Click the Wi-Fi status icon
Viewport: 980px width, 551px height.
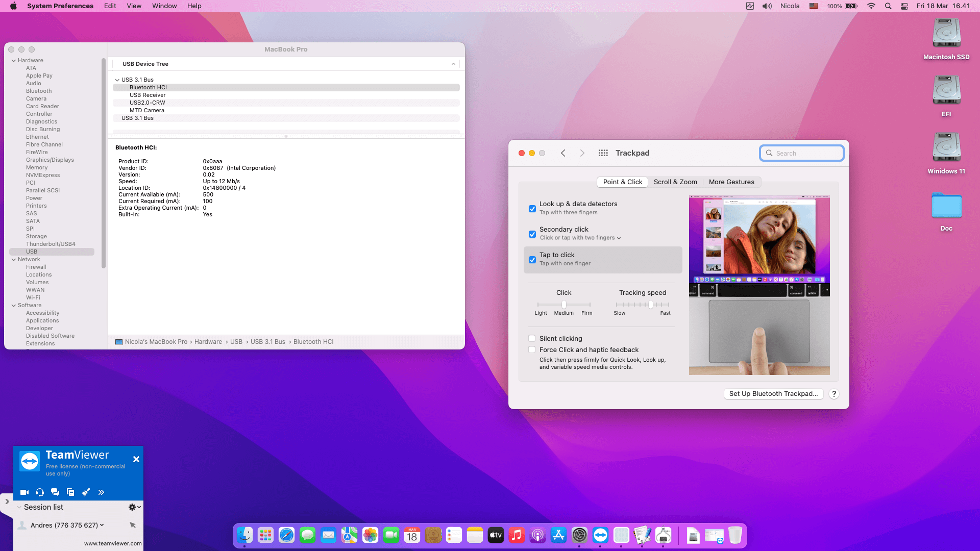pos(871,6)
